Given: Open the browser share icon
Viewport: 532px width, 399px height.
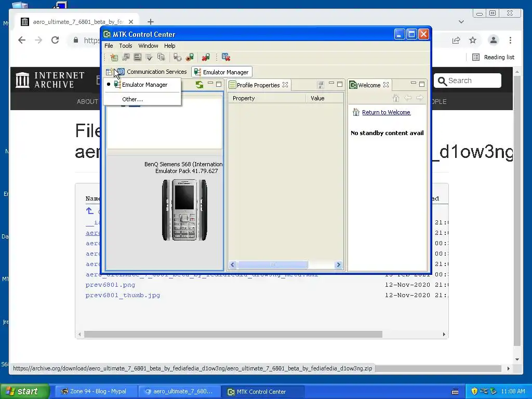Looking at the screenshot, I should click(456, 41).
